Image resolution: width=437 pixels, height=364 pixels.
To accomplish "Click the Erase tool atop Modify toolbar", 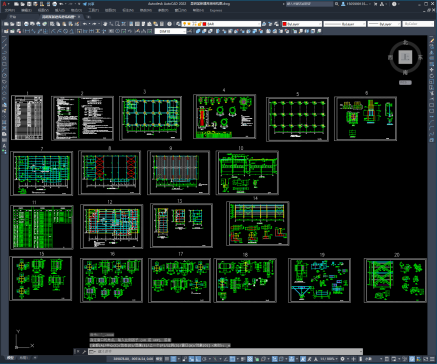I will pos(432,40).
